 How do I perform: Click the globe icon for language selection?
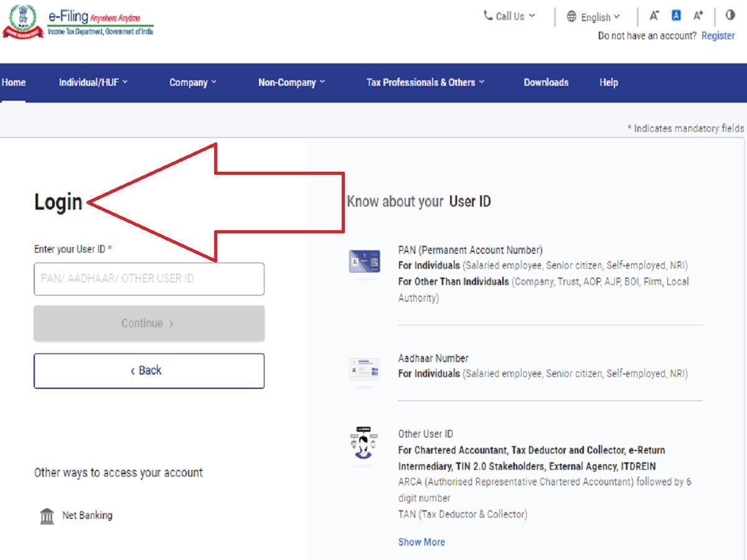[x=571, y=17]
